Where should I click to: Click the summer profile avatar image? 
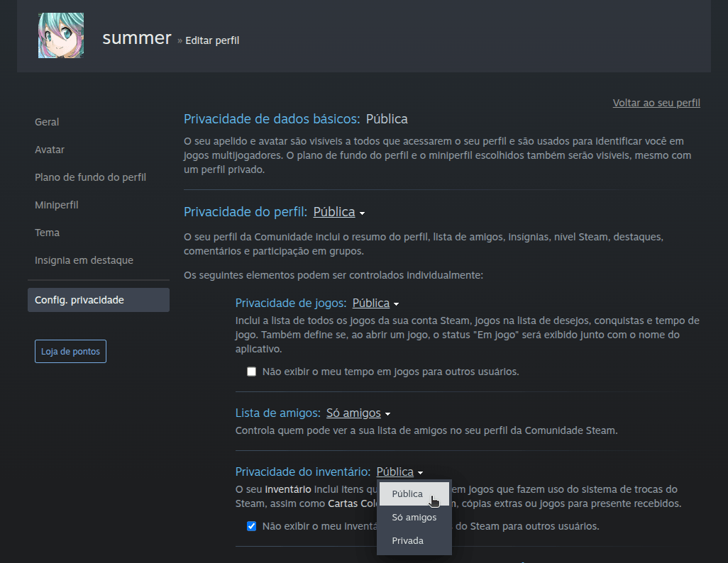click(x=60, y=34)
